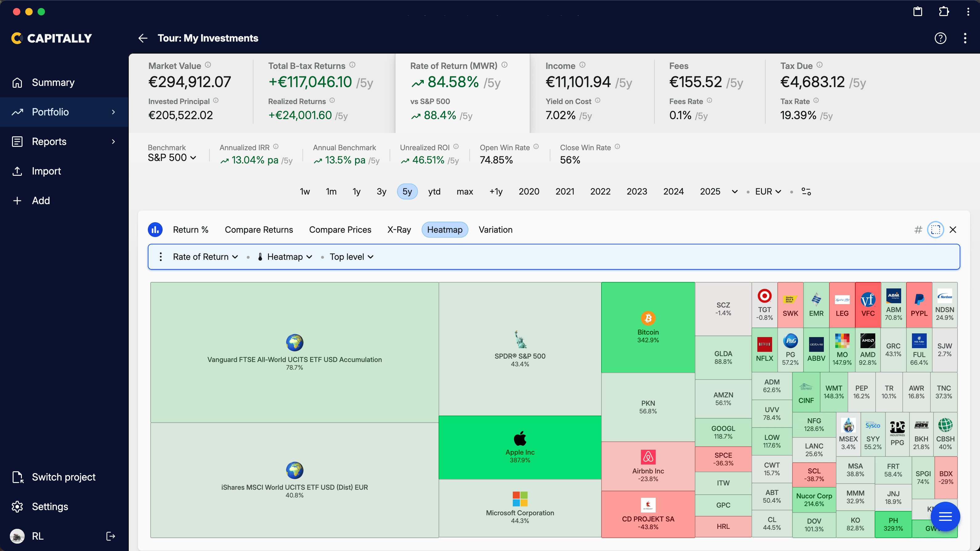Screen dimensions: 980x551
Task: Select the 1m time range
Action: [x=331, y=191]
